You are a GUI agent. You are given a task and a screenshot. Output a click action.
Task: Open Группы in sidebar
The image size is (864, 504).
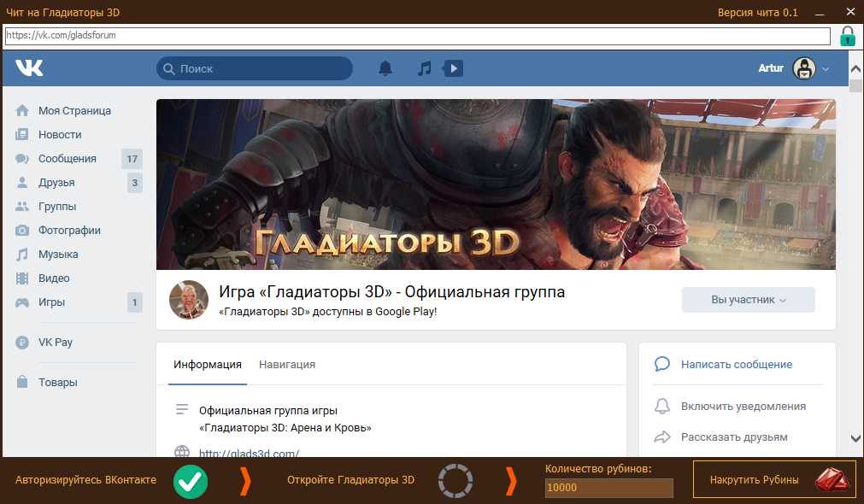click(x=57, y=207)
